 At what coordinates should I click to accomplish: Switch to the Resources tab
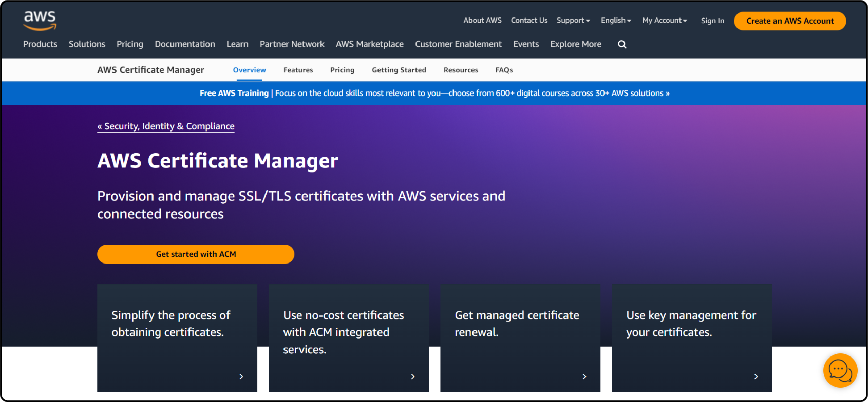tap(461, 70)
